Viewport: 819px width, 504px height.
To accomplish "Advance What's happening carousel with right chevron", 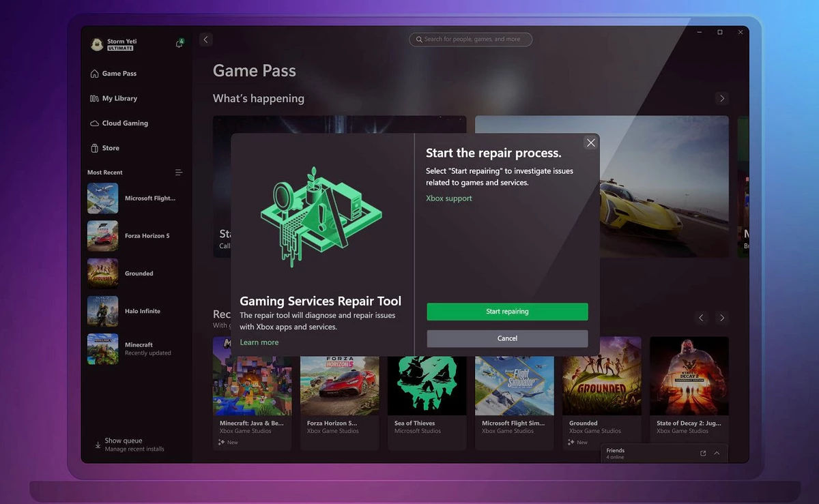I will [722, 98].
